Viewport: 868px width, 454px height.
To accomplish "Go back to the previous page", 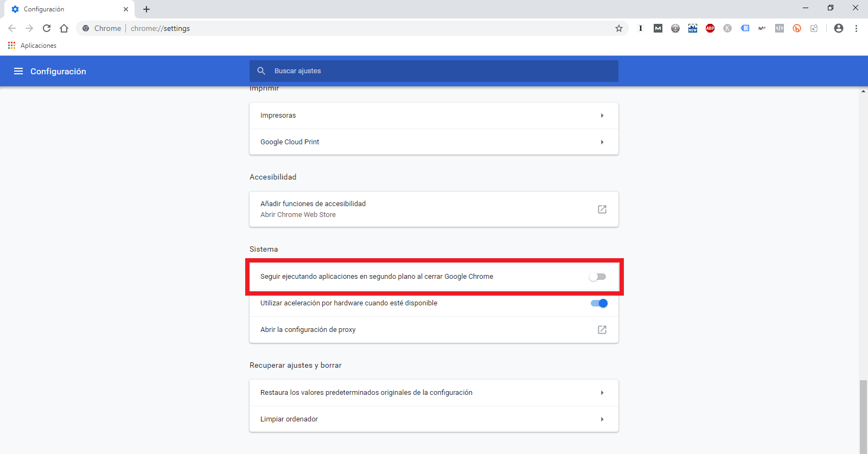I will click(x=12, y=28).
